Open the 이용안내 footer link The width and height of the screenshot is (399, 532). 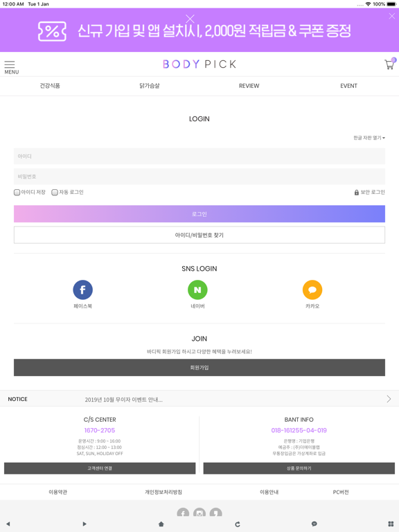[269, 492]
